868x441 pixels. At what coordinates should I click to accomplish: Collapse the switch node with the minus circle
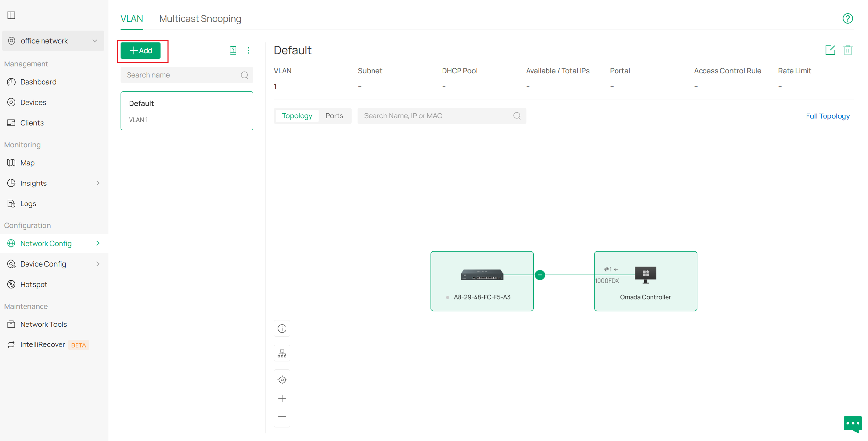coord(540,275)
